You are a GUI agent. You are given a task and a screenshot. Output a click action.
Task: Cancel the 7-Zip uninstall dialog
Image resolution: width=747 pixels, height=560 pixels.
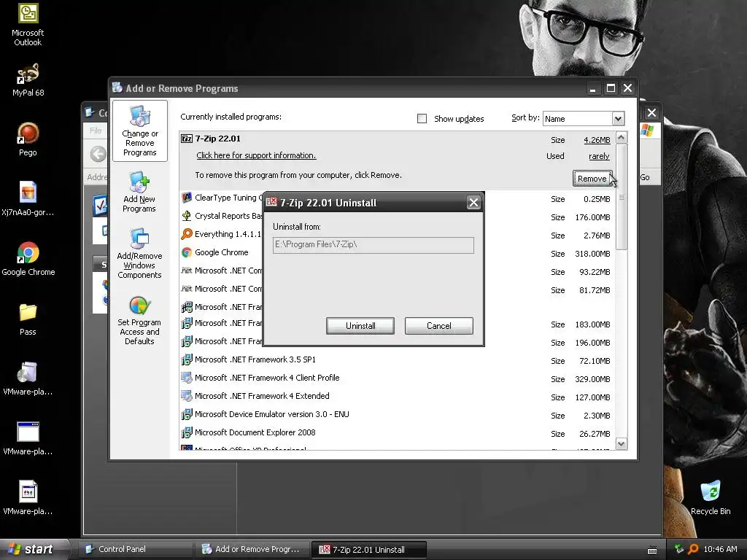pos(438,326)
